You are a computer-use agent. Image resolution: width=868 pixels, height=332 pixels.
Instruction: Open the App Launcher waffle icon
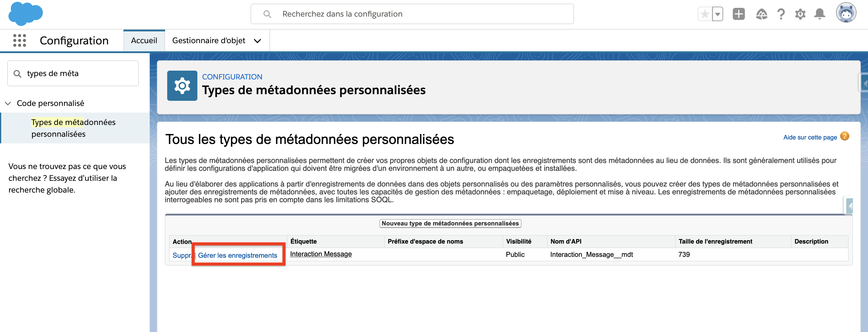click(19, 40)
